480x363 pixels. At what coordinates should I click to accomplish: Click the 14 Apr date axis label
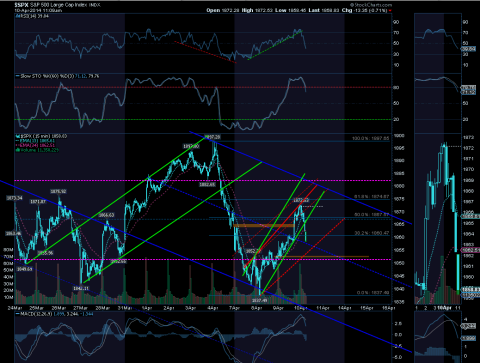click(x=344, y=308)
